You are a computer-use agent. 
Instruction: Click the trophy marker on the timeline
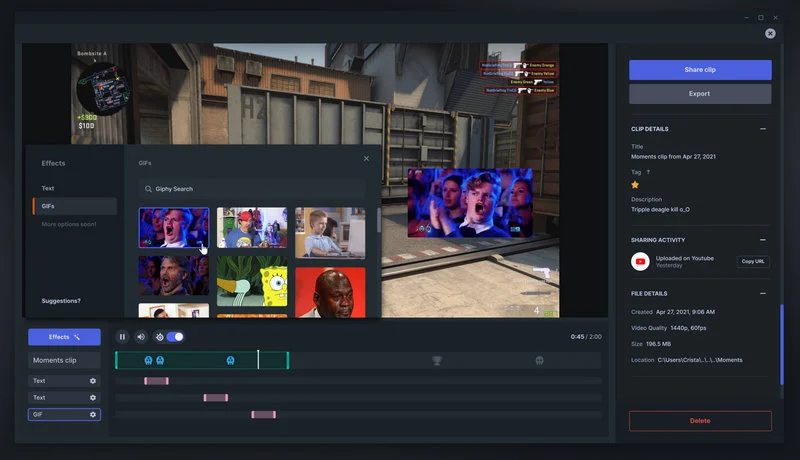point(437,360)
